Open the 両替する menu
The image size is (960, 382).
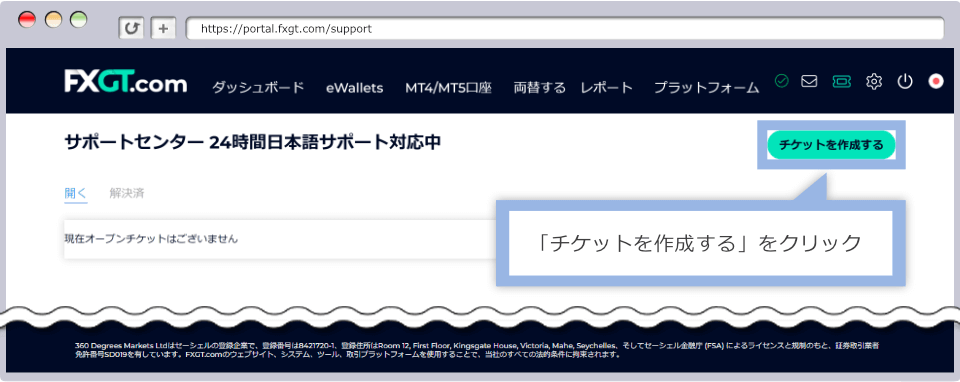[x=539, y=88]
